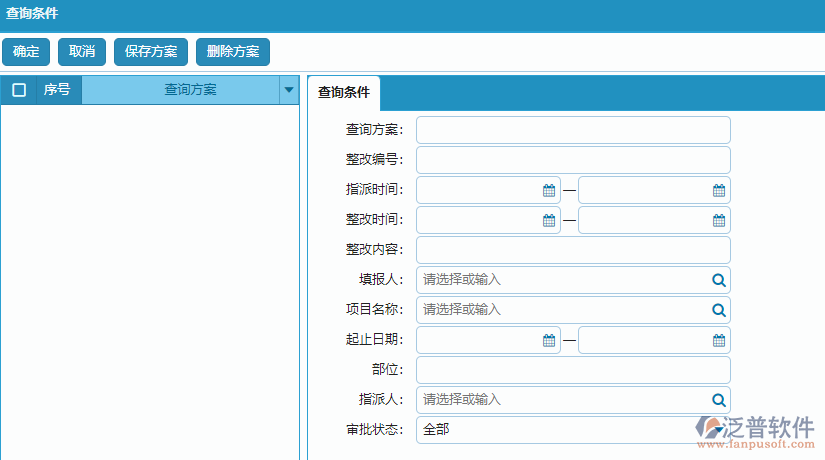Switch to the 查询条件 tab
Viewport: 825px width, 460px height.
point(343,93)
